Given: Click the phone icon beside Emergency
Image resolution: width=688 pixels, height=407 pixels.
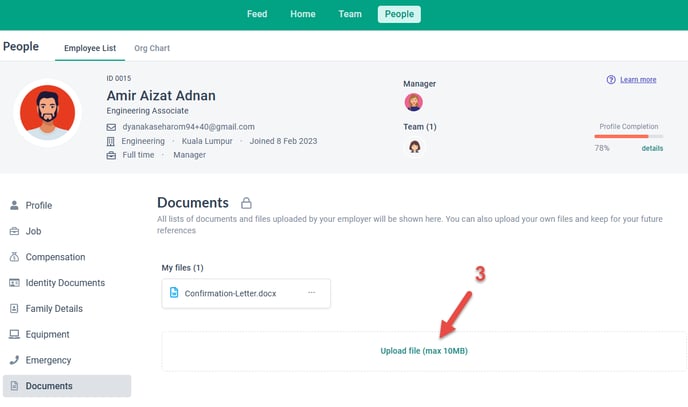Looking at the screenshot, I should click(14, 360).
